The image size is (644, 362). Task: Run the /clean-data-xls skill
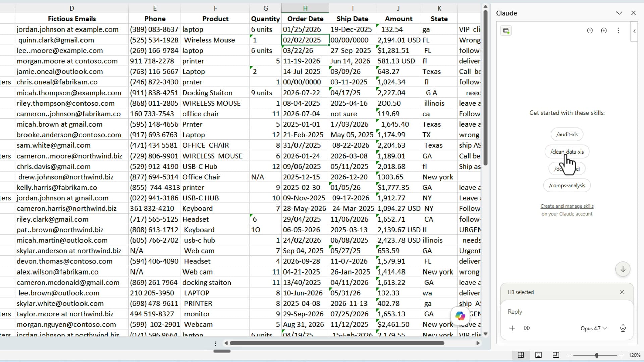click(567, 152)
